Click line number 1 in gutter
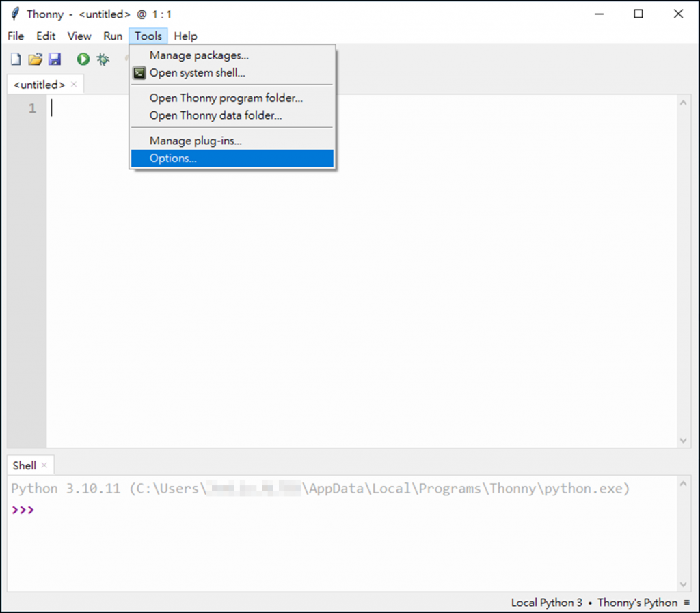Image resolution: width=700 pixels, height=613 pixels. pos(32,108)
